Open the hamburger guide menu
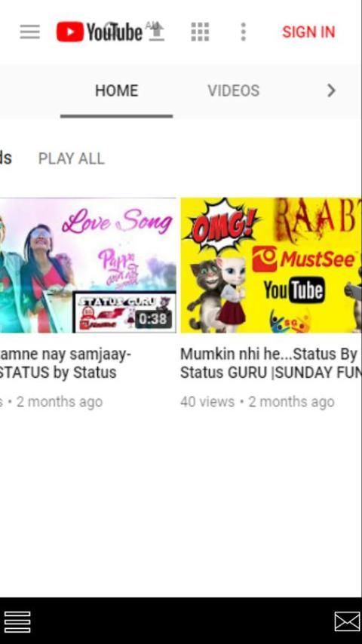The image size is (362, 644). pyautogui.click(x=30, y=32)
